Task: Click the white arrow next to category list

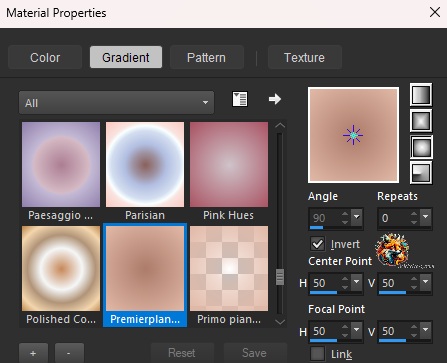Action: (275, 99)
